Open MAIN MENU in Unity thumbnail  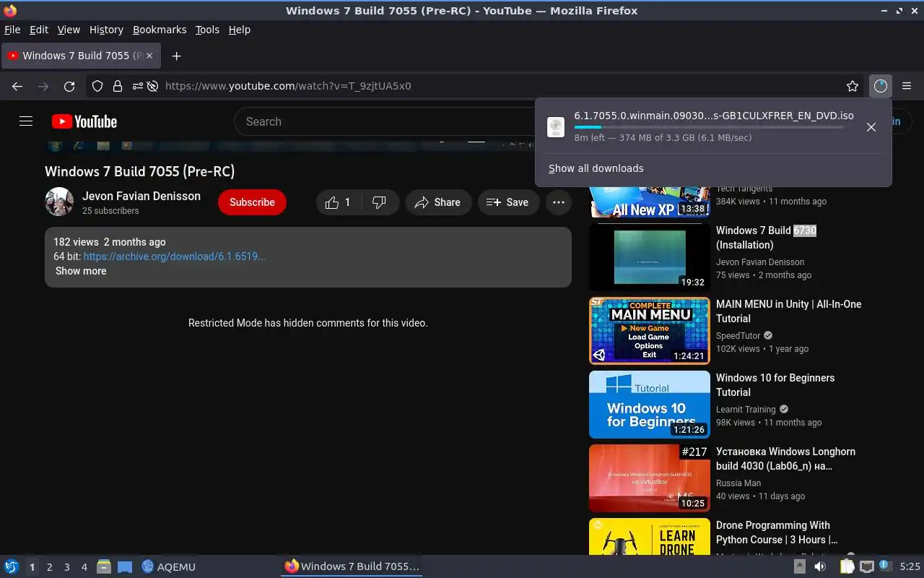(x=650, y=331)
